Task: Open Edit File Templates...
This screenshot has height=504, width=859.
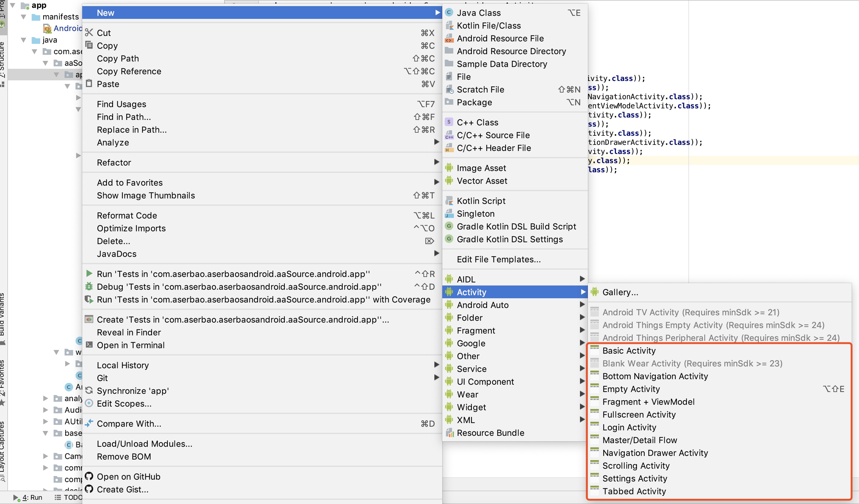Action: pyautogui.click(x=515, y=259)
